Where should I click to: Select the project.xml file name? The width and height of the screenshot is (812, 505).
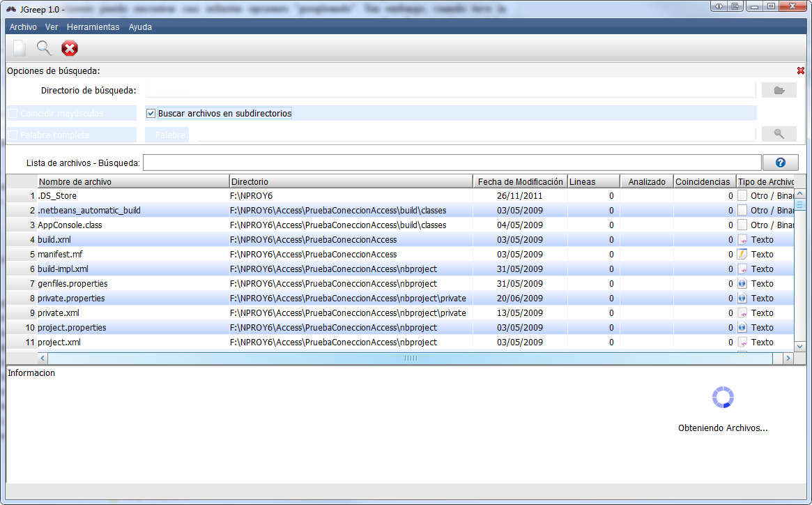coord(59,342)
